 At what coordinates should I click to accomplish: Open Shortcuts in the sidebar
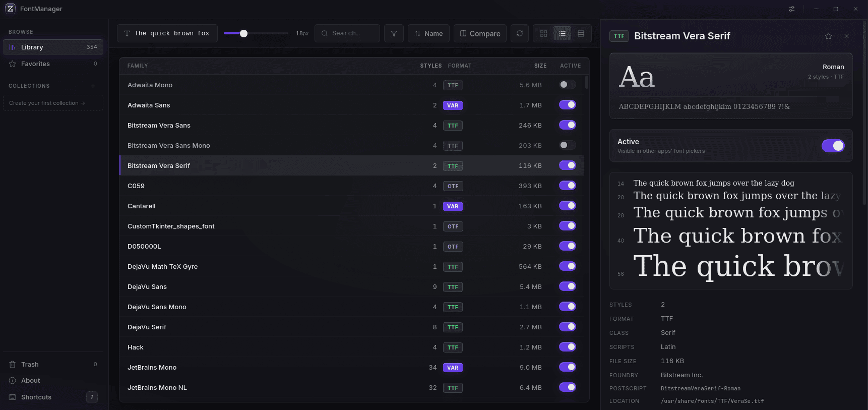pyautogui.click(x=53, y=397)
